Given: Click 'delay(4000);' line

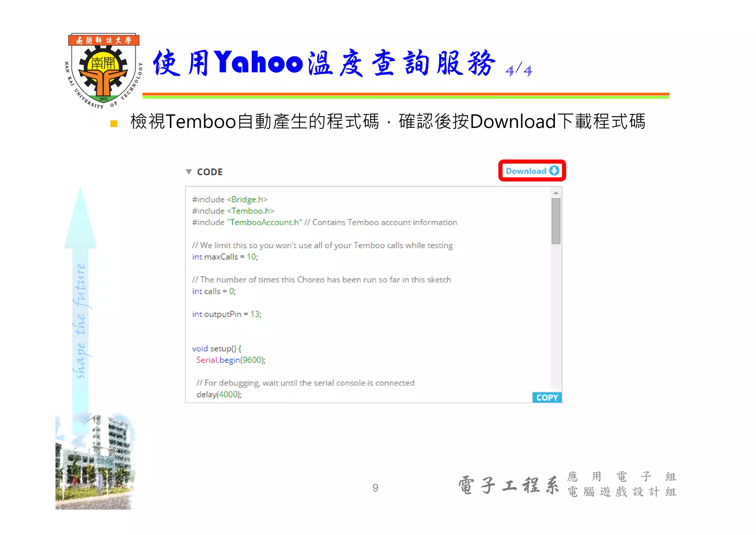Looking at the screenshot, I should click(219, 394).
